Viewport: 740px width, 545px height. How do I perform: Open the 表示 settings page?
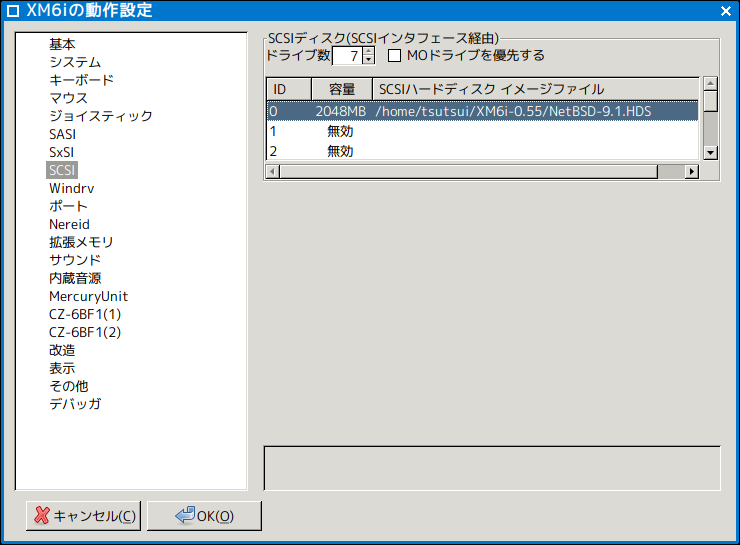(62, 368)
